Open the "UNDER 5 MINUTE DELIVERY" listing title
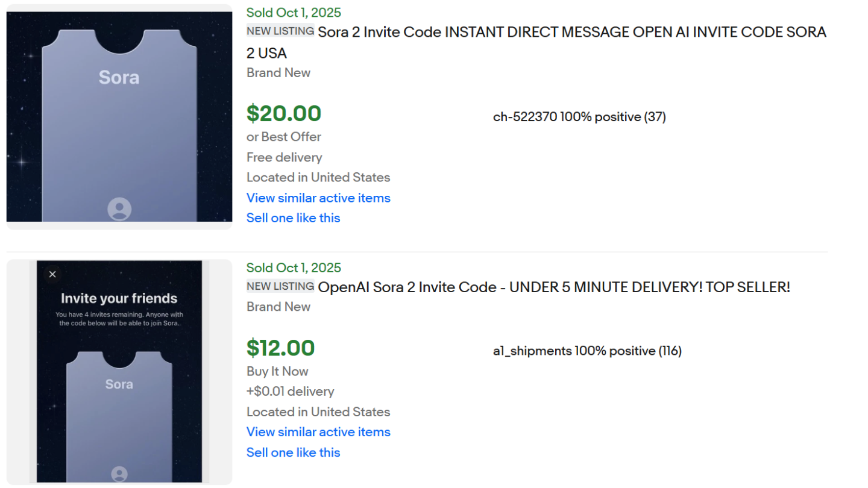The width and height of the screenshot is (868, 488). click(x=553, y=287)
